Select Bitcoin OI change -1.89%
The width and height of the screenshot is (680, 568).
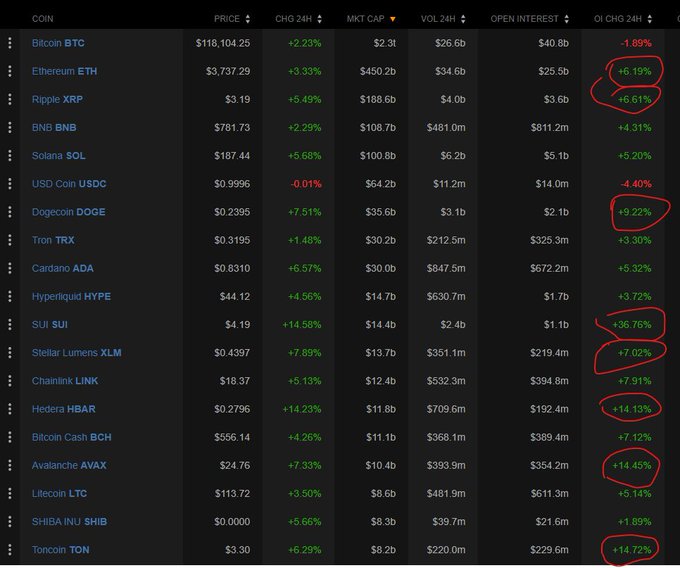(x=636, y=43)
